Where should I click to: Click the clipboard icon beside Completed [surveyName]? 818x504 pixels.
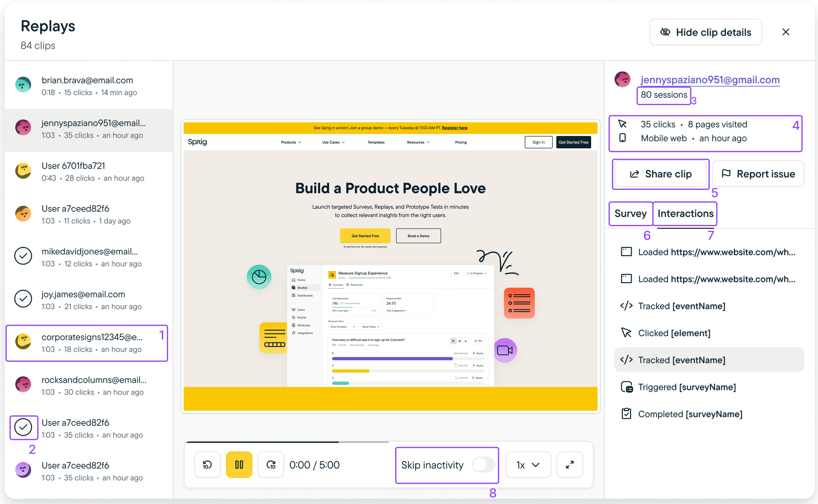pos(626,414)
